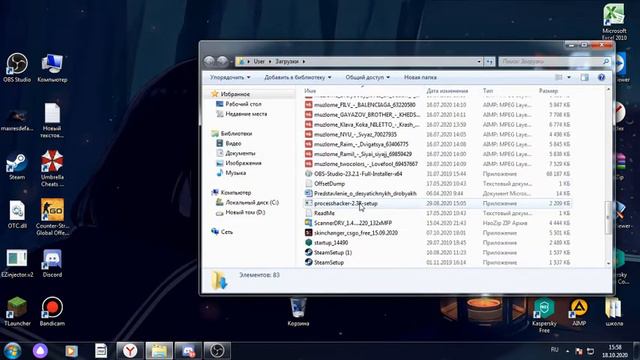Click the Новая папка button
Viewport: 640px width, 360px height.
point(420,77)
